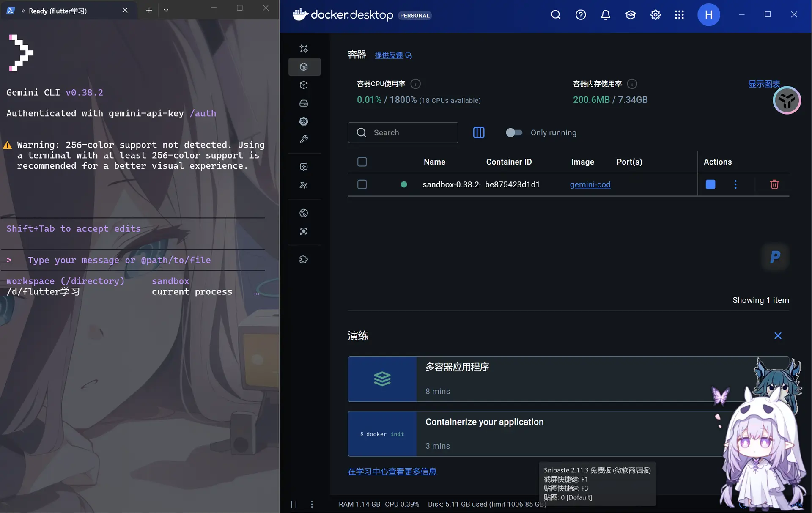Open the 多容器应用程序 walkthrough card

pos(568,379)
